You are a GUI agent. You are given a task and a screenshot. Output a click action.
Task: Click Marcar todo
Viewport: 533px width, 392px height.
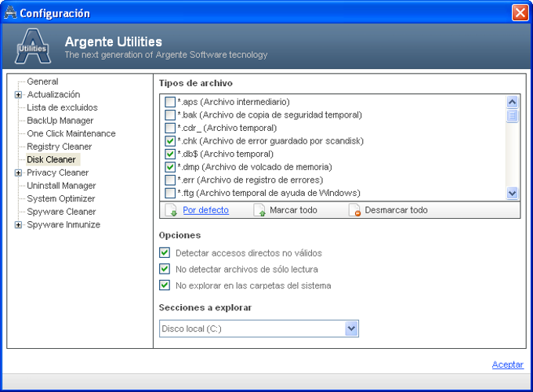[293, 210]
